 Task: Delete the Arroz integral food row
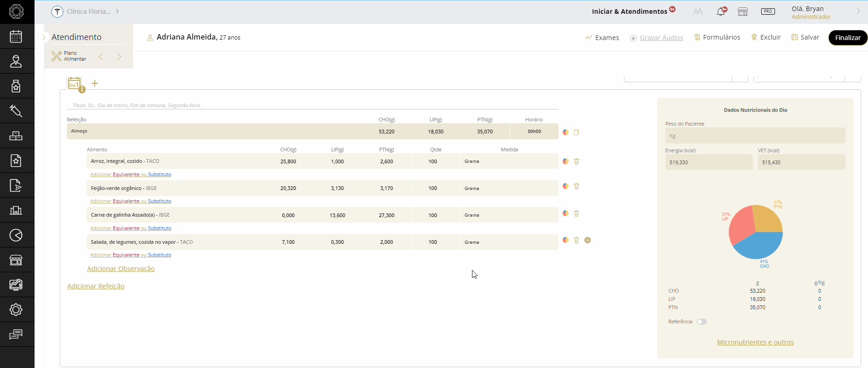[577, 161]
